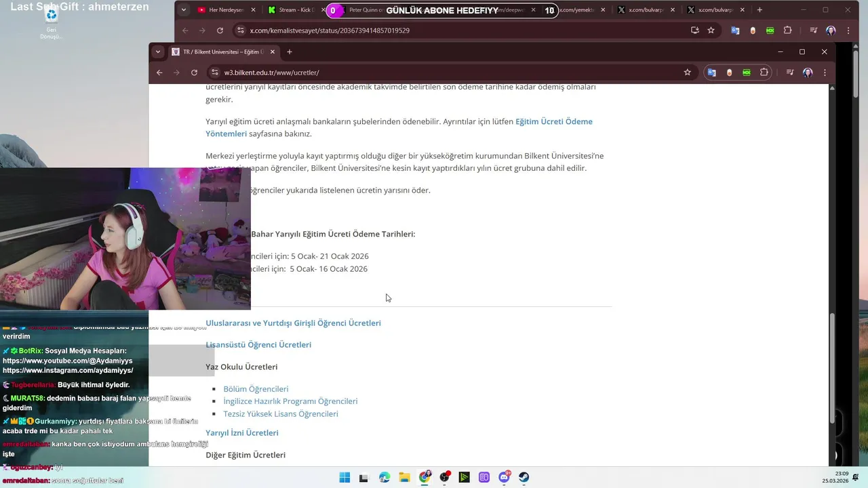
Task: Close the Her Nerdeysen tab
Action: click(254, 10)
